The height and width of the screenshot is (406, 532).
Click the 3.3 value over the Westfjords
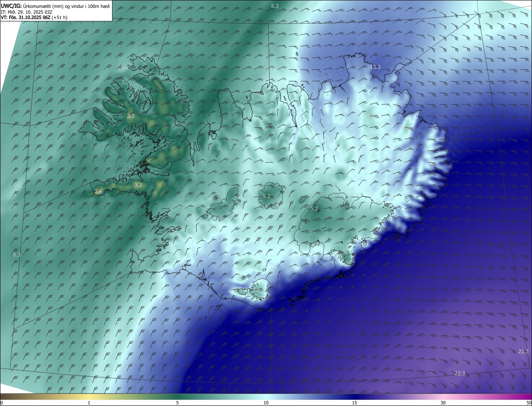click(x=131, y=116)
